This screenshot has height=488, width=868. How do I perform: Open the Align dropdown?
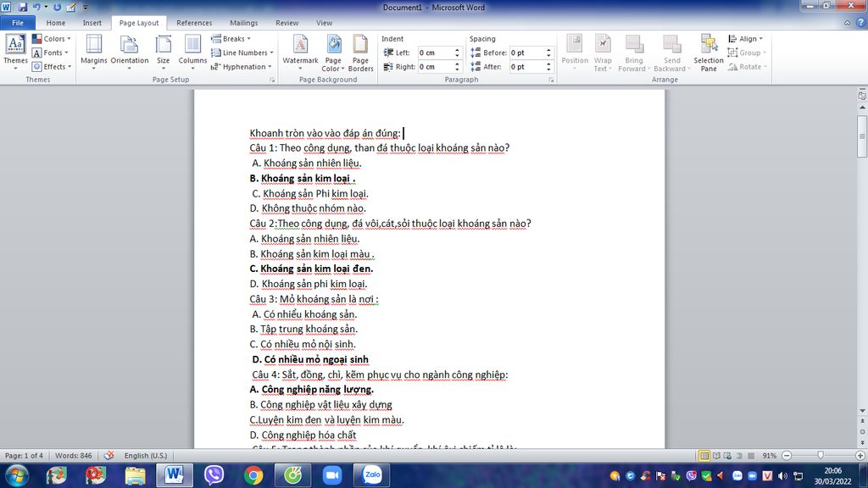[746, 39]
